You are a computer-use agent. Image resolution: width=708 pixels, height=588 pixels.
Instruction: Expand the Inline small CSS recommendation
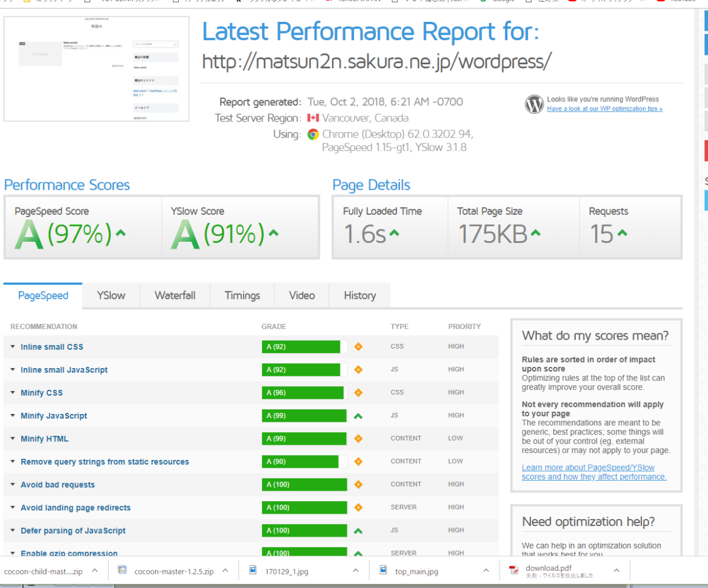(51, 347)
